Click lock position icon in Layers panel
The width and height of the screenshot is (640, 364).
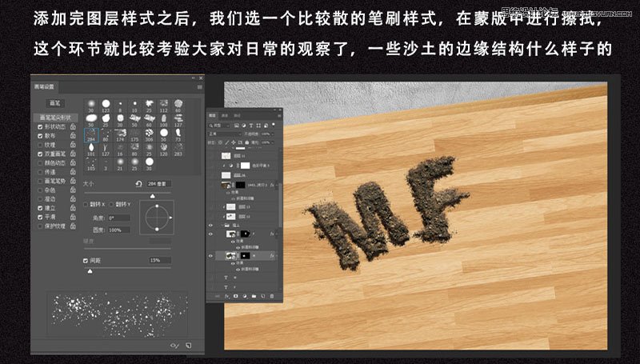point(234,142)
